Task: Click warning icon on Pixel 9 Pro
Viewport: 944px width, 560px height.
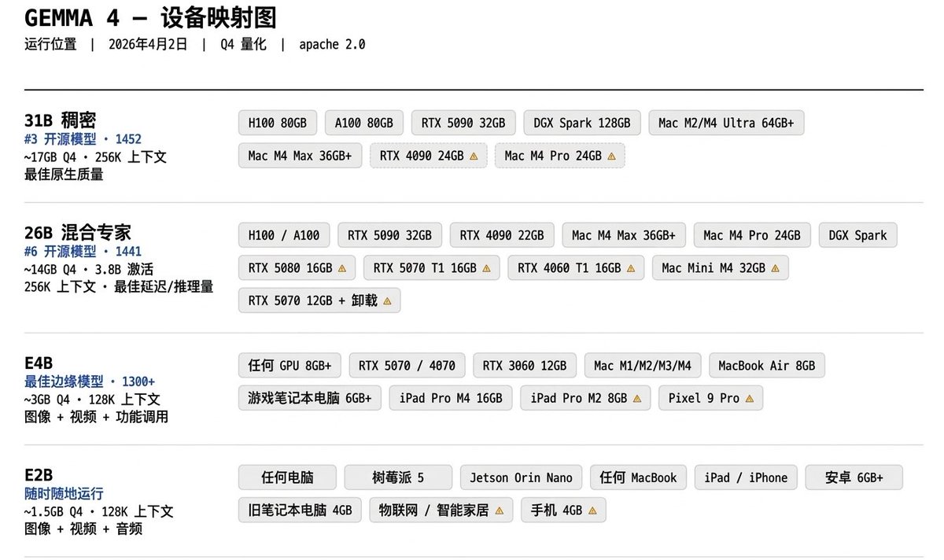Action: [749, 399]
